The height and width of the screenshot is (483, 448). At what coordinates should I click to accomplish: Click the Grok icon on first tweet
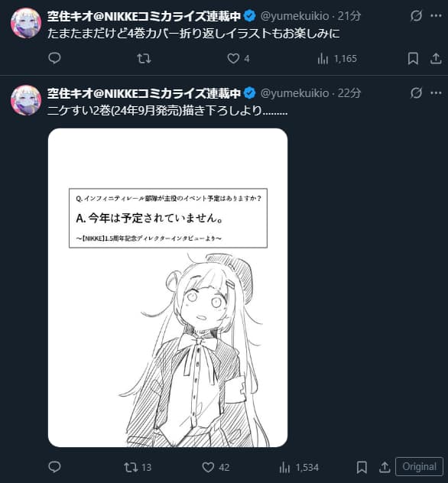[x=416, y=16]
